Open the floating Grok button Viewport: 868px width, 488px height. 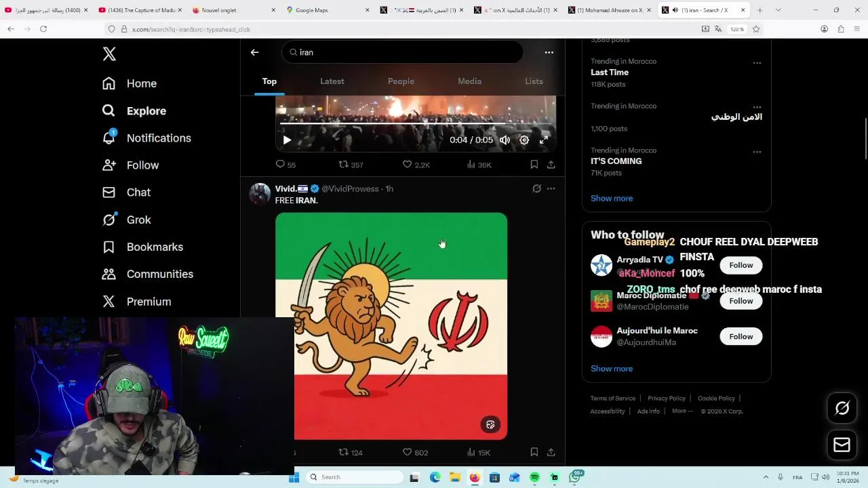tap(842, 408)
